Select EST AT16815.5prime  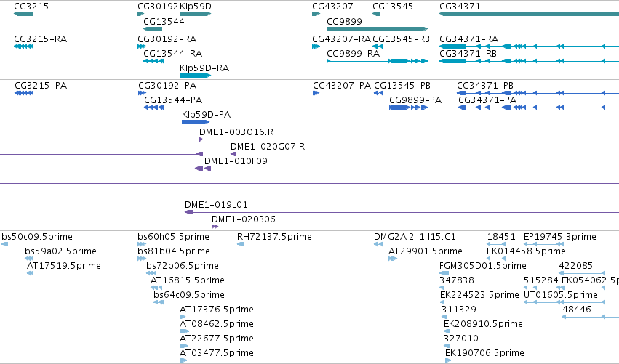tap(188, 280)
